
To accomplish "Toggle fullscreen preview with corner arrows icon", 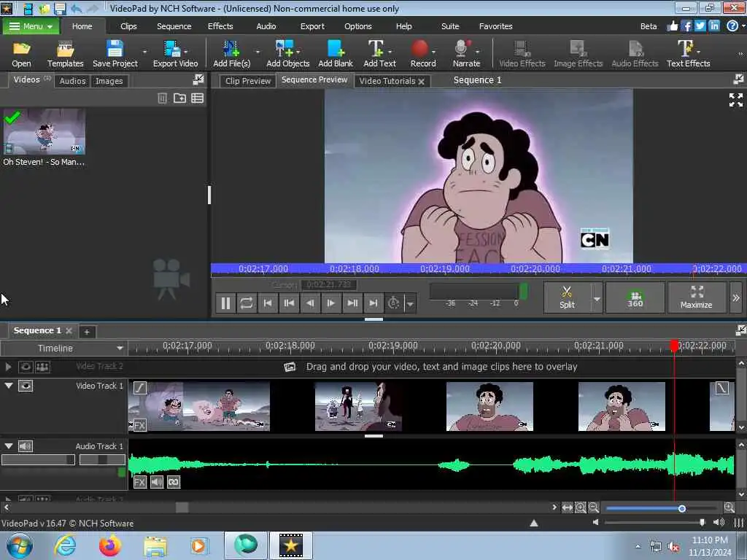I will (x=735, y=99).
